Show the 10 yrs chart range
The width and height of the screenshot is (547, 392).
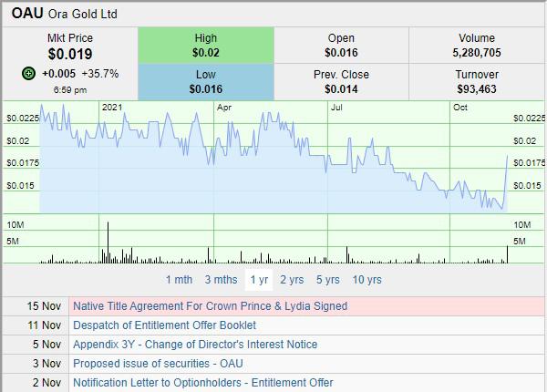coord(366,280)
